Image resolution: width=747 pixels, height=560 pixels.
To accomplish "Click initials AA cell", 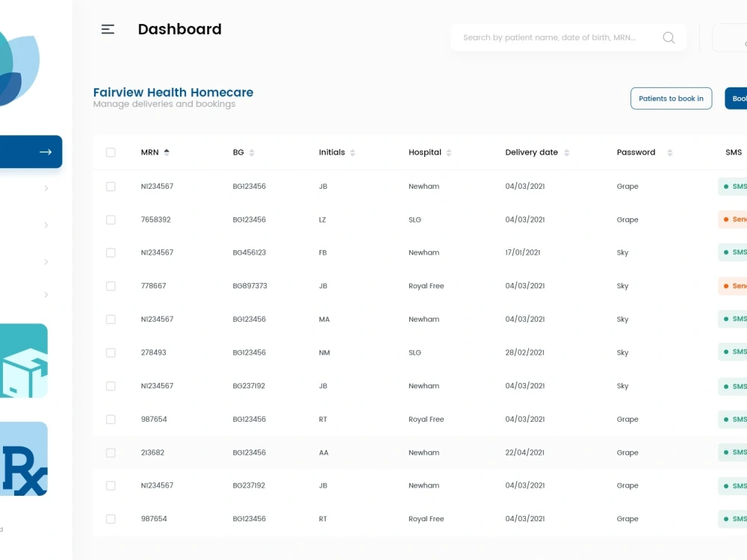I will coord(323,452).
